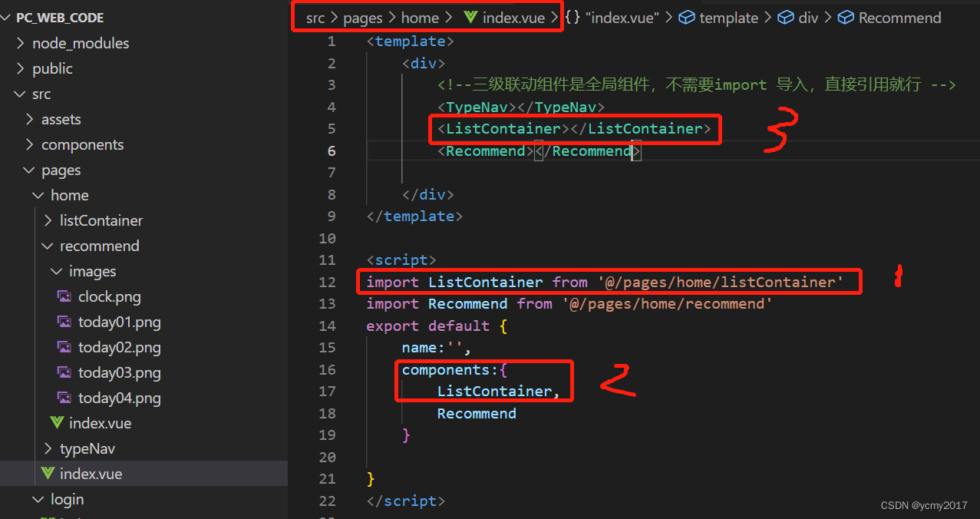
Task: Collapse the pages folder chevron
Action: pyautogui.click(x=29, y=170)
